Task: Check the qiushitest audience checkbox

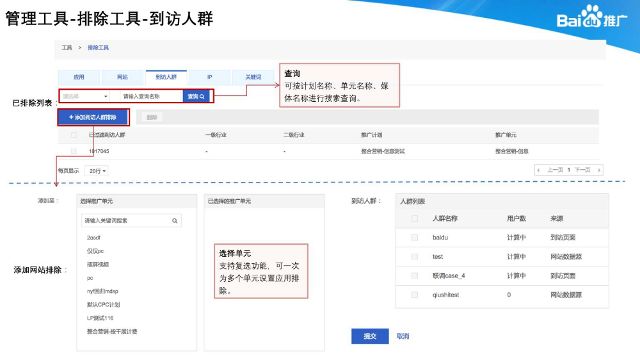Action: tap(414, 295)
